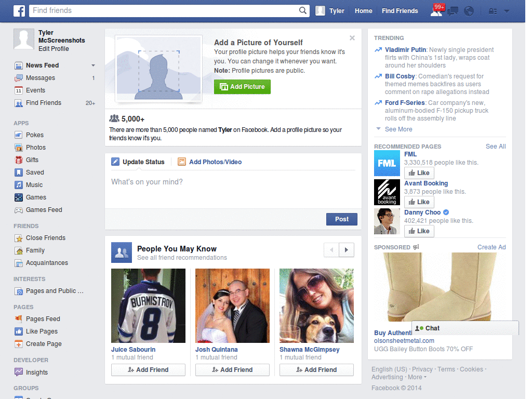Image resolution: width=532 pixels, height=399 pixels.
Task: Open Juice Sabourin's profile photo
Action: click(148, 305)
